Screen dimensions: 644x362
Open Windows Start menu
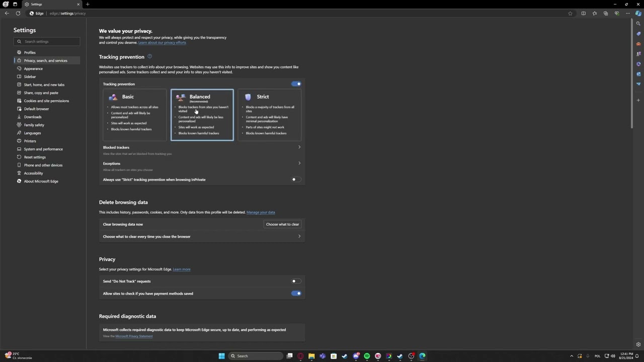(x=221, y=356)
